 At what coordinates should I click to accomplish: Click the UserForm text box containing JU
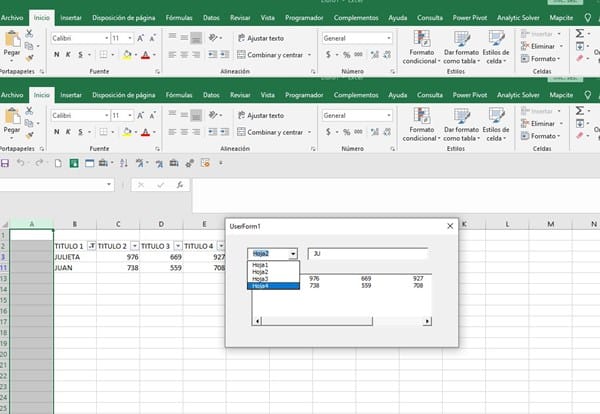(x=367, y=254)
